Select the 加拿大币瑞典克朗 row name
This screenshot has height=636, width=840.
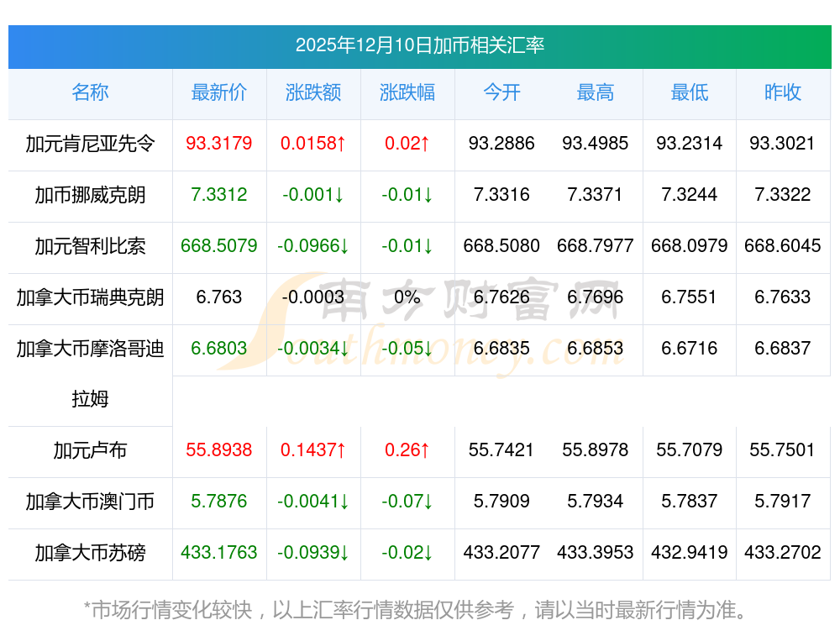[x=90, y=297]
